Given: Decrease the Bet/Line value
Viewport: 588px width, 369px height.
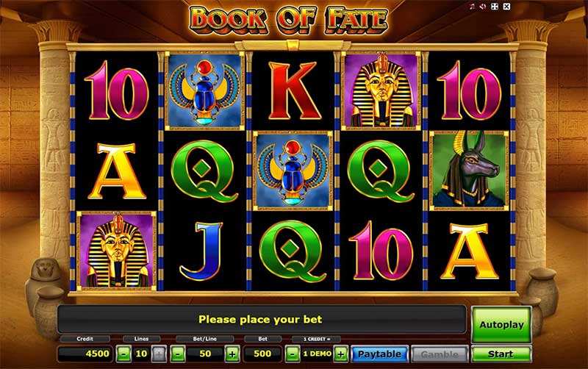Looking at the screenshot, I should pos(178,354).
